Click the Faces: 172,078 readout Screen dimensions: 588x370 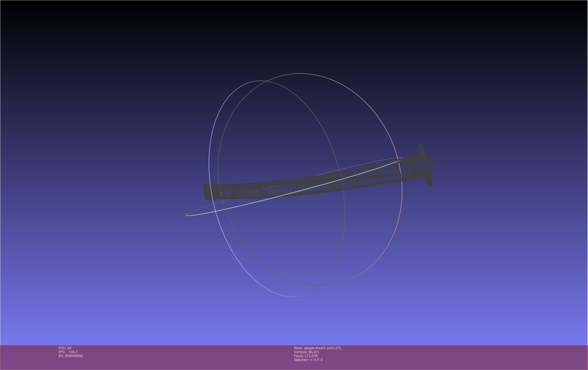pos(306,356)
